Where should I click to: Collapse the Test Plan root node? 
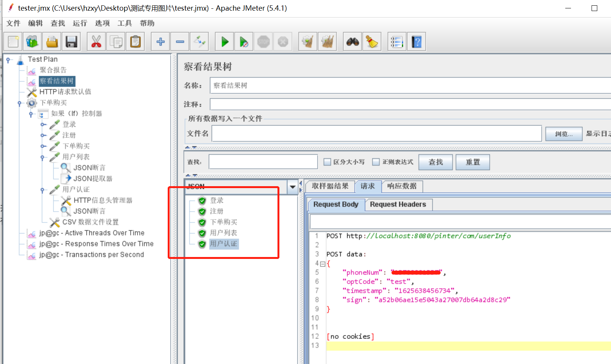(x=8, y=59)
